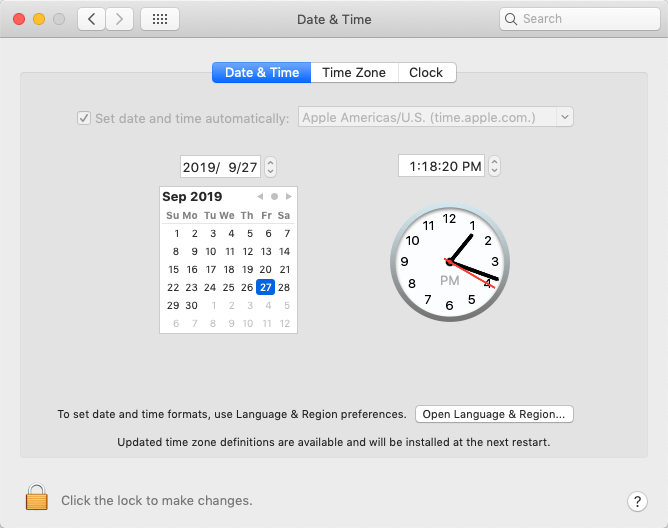This screenshot has height=528, width=668.
Task: Select September 18 in the calendar
Action: point(229,269)
